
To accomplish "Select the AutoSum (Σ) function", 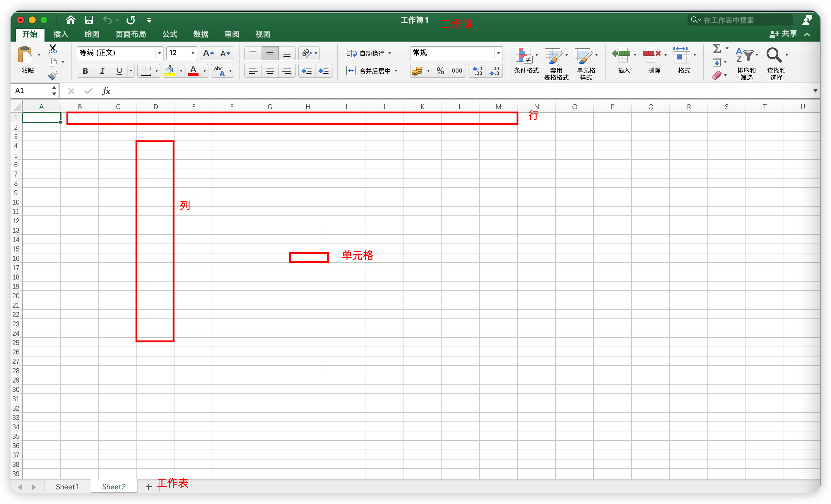I will (x=718, y=49).
